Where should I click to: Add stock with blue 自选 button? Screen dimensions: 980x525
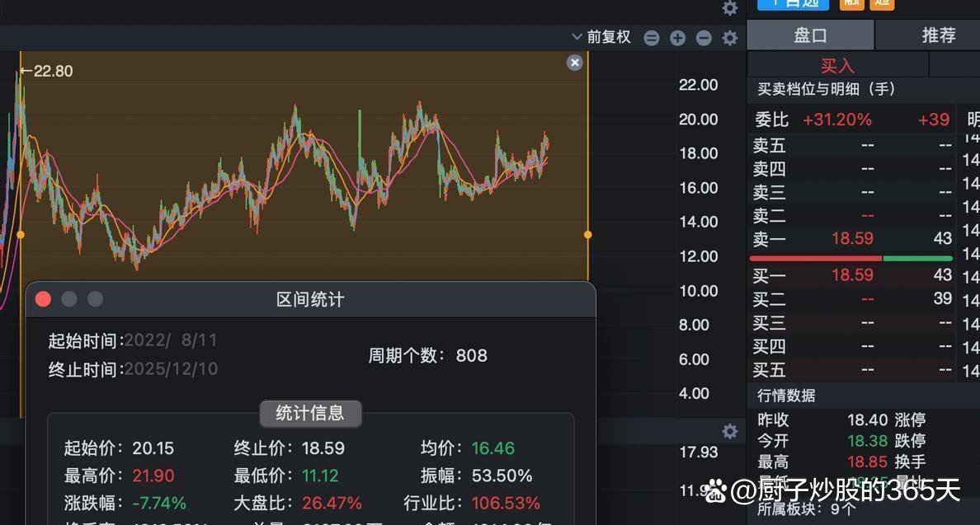tap(792, 4)
